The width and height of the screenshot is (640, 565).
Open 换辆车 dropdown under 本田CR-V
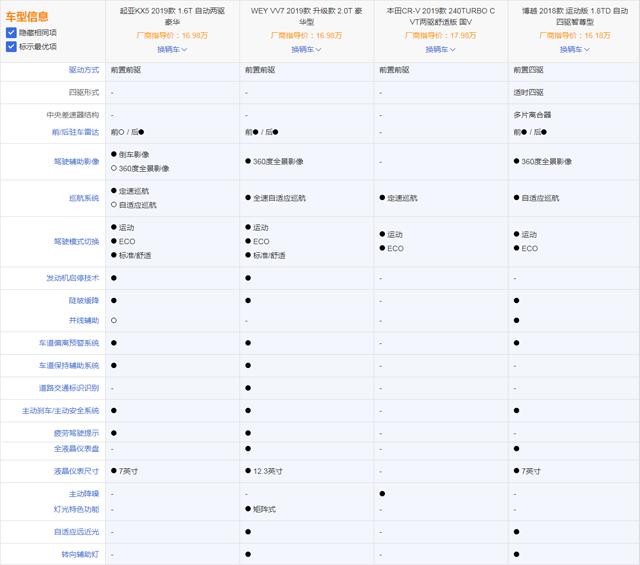pyautogui.click(x=440, y=49)
